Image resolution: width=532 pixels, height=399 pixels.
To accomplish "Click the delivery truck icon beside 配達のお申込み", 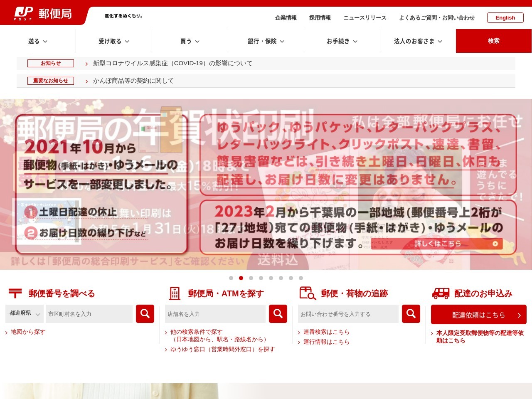I will point(441,293).
